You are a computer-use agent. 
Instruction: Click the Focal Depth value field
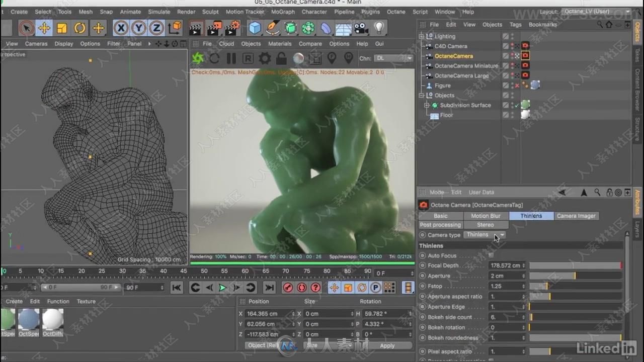[506, 265]
